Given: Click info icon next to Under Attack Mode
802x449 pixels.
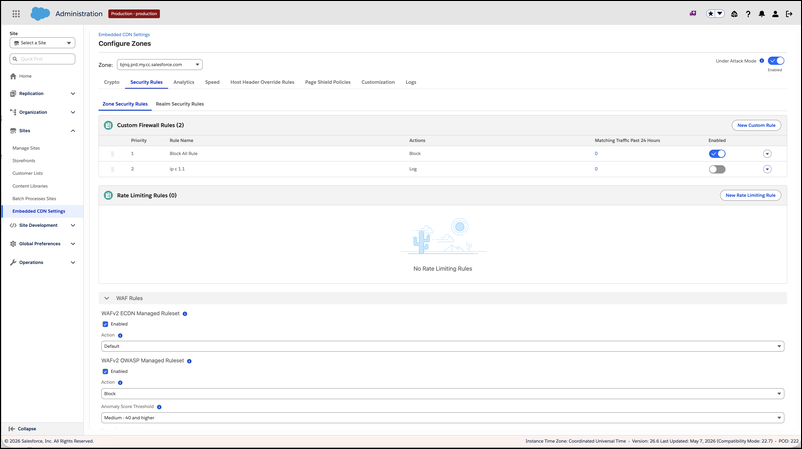Looking at the screenshot, I should click(x=762, y=61).
